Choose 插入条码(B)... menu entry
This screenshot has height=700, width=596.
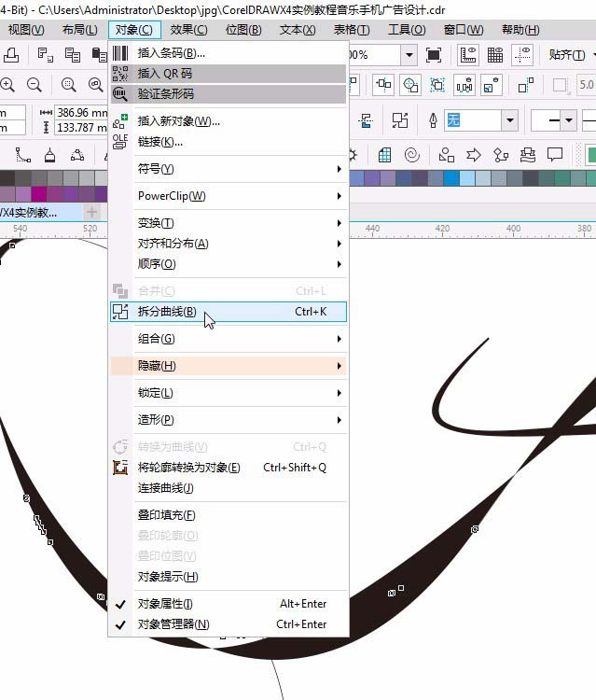228,53
